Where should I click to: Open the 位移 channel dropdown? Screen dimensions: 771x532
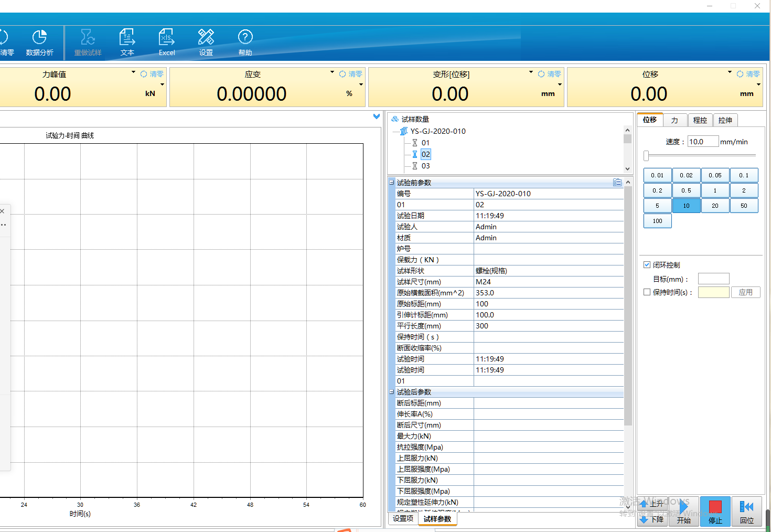[730, 72]
